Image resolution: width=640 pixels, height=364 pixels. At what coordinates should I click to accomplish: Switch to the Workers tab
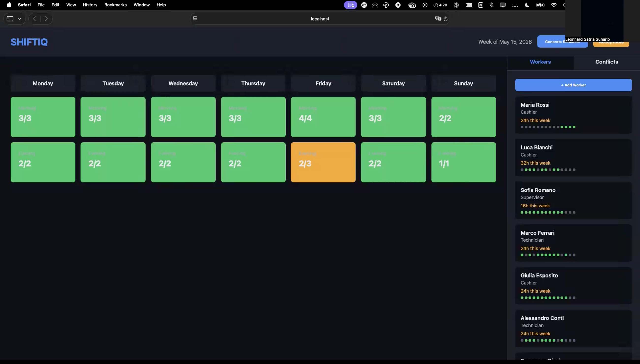(x=540, y=62)
